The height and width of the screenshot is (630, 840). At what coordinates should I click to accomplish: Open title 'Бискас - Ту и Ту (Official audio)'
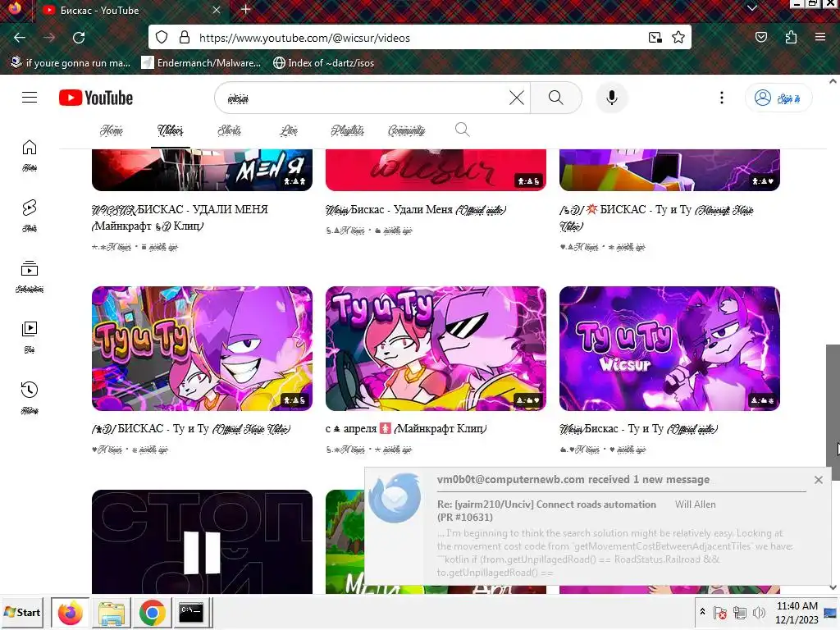(638, 428)
